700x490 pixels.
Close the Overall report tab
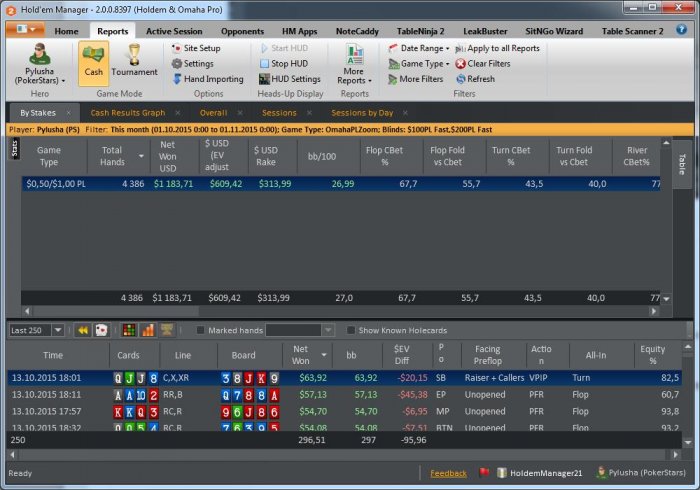(x=240, y=113)
